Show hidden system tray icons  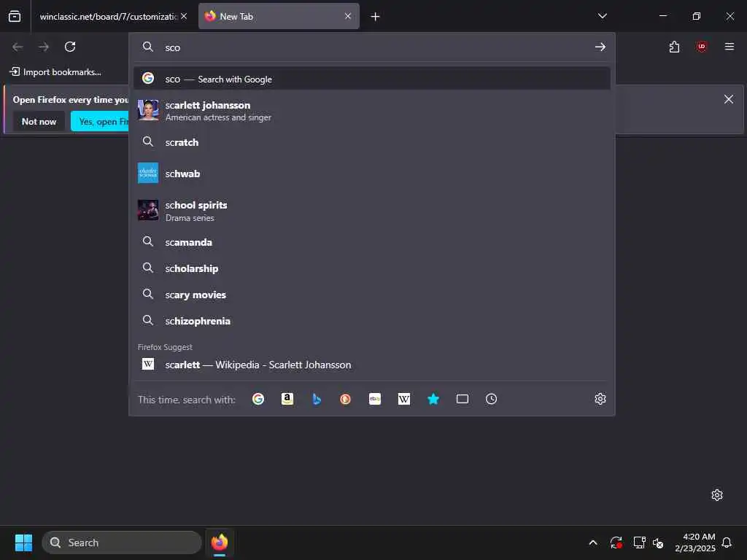point(593,542)
